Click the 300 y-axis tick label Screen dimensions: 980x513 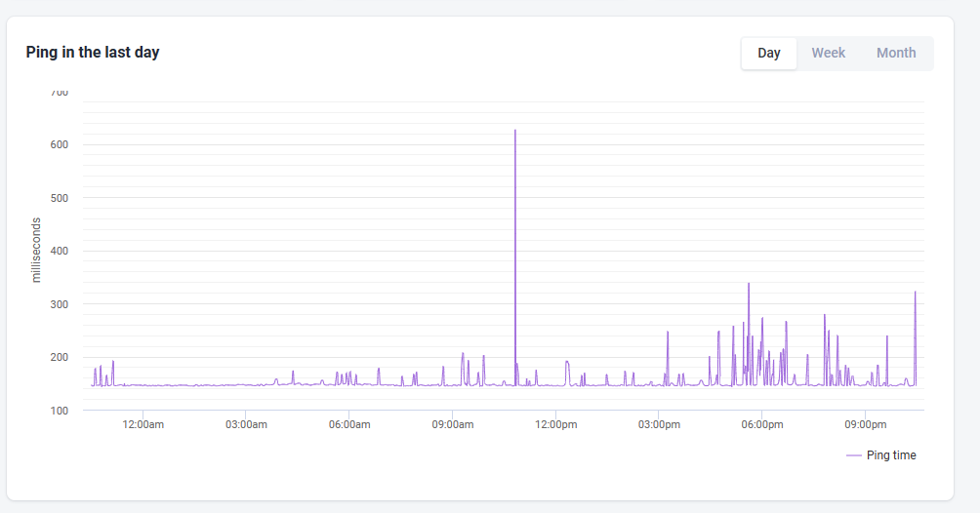coord(60,304)
